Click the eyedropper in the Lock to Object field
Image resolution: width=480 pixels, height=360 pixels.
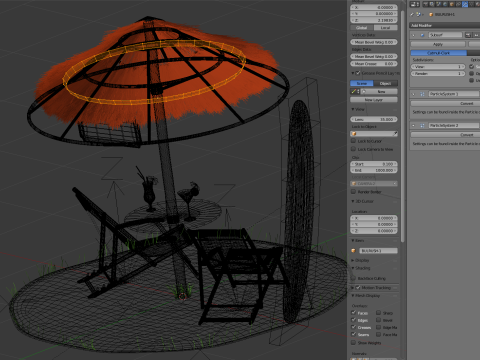point(395,134)
